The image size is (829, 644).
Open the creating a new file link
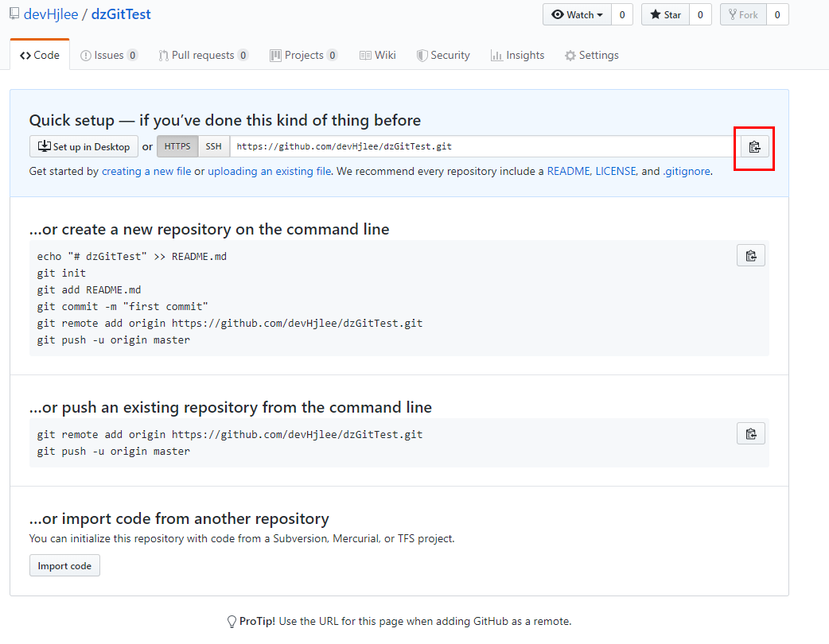point(146,171)
